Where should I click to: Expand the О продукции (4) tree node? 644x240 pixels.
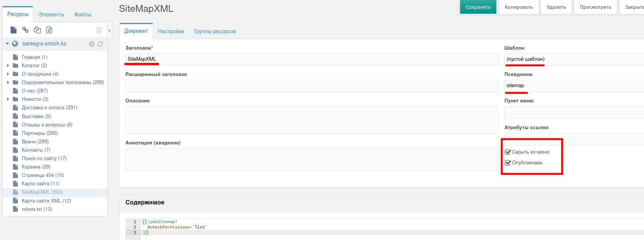(8, 74)
